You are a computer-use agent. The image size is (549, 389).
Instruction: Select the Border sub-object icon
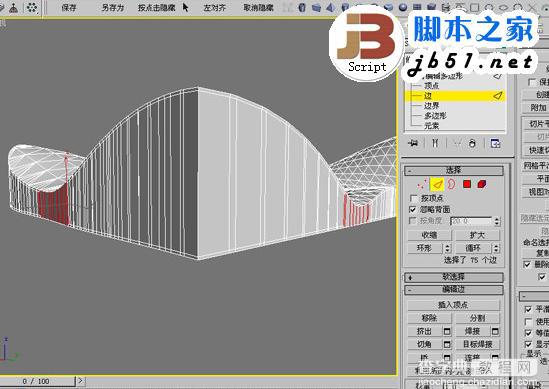(451, 183)
